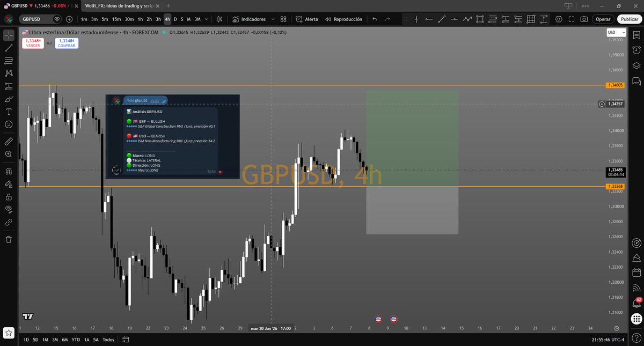Viewport: 644px width, 346px height.
Task: Open indicator templates grid icon
Action: 284,19
